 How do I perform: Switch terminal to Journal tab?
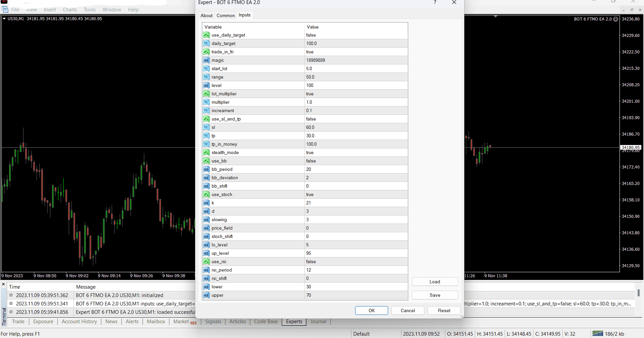(318, 322)
